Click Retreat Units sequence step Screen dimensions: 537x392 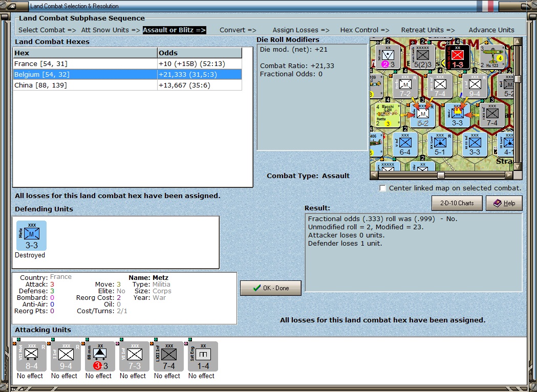(428, 30)
